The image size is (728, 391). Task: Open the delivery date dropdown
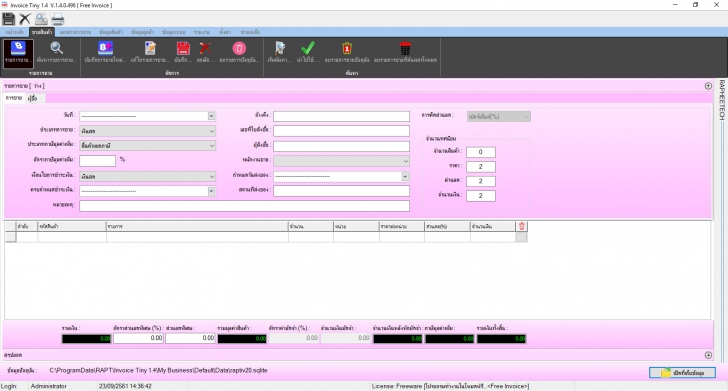coord(405,176)
